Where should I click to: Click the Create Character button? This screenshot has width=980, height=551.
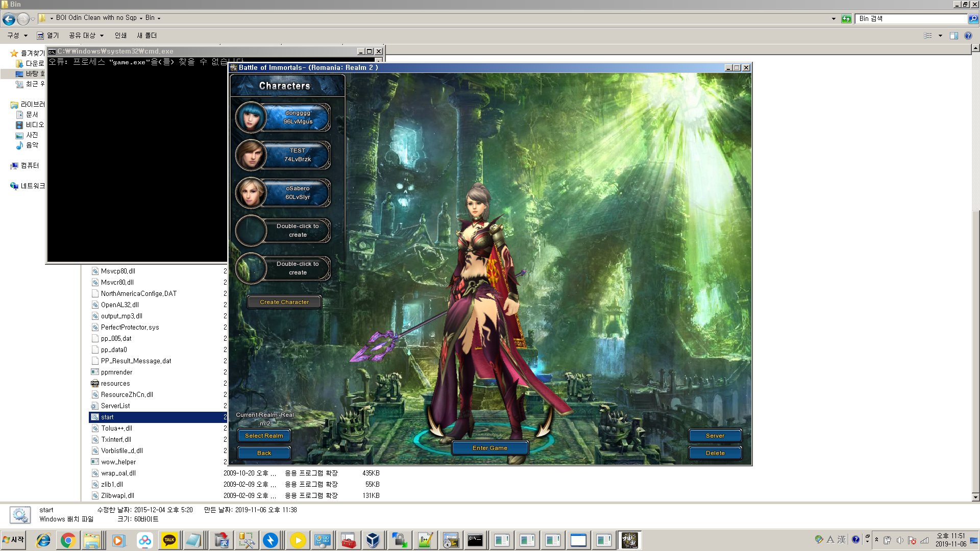(284, 302)
